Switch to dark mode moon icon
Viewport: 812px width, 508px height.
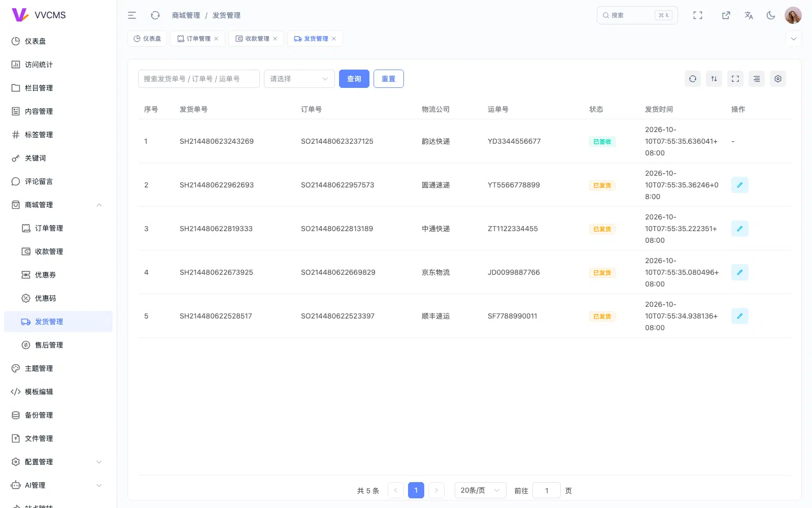tap(771, 15)
